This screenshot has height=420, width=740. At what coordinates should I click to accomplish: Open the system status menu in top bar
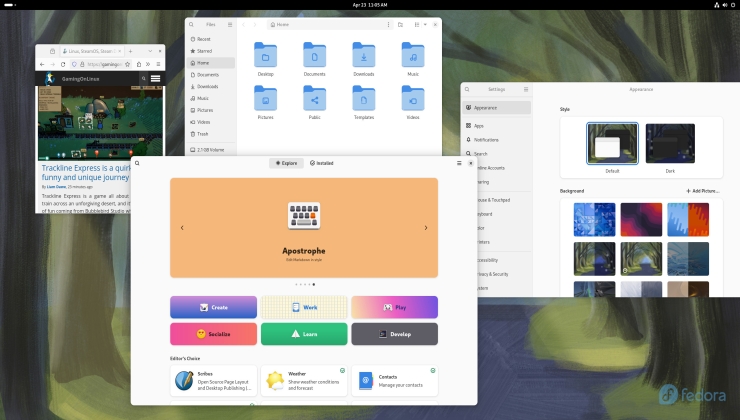coord(718,5)
